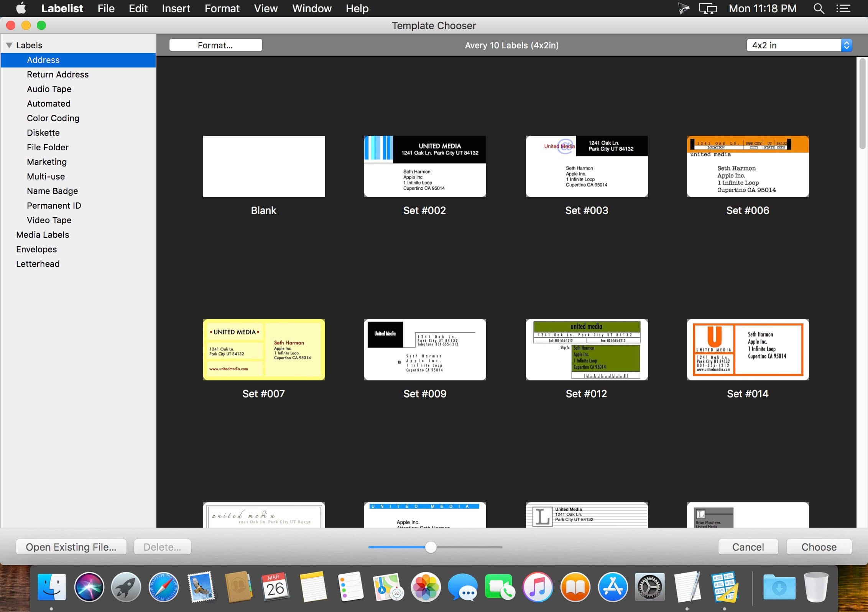Open the Window menu
Screen dimensions: 868x612
312,8
